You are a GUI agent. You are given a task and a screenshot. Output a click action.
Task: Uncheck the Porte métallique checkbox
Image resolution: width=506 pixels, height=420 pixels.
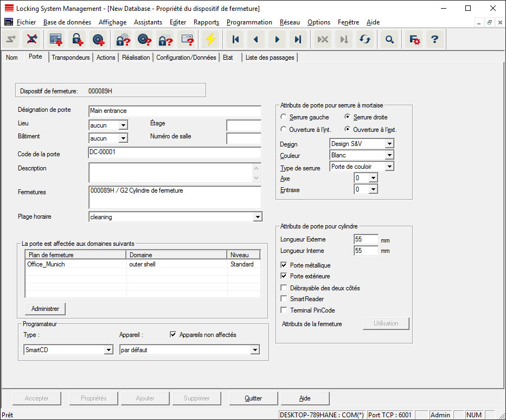point(284,265)
